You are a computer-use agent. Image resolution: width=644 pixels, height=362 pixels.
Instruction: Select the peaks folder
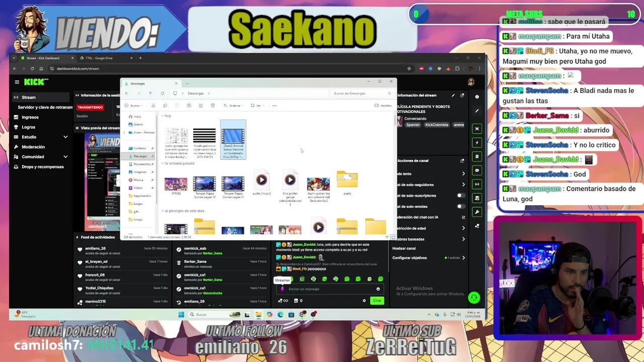point(347,183)
